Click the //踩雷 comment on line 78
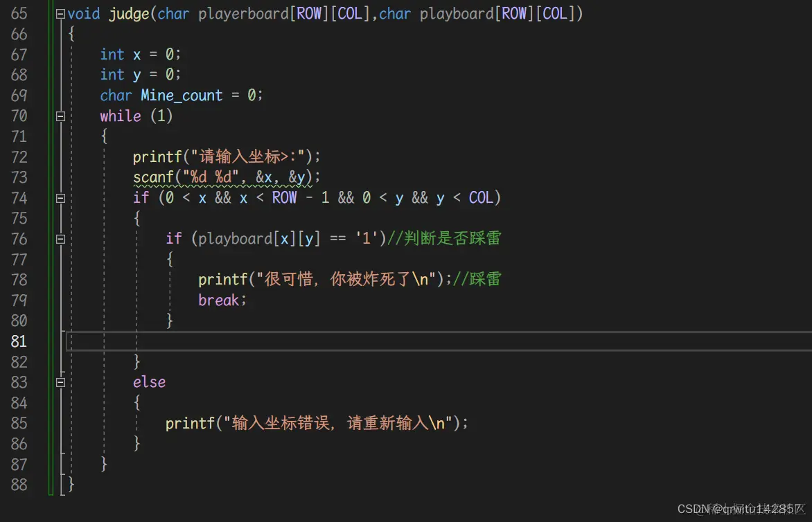 click(x=477, y=280)
